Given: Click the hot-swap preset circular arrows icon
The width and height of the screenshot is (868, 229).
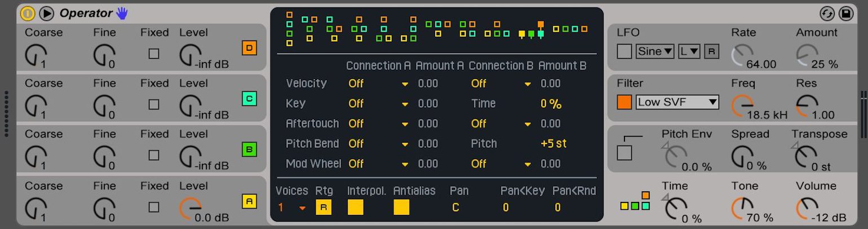Looking at the screenshot, I should pyautogui.click(x=827, y=13).
